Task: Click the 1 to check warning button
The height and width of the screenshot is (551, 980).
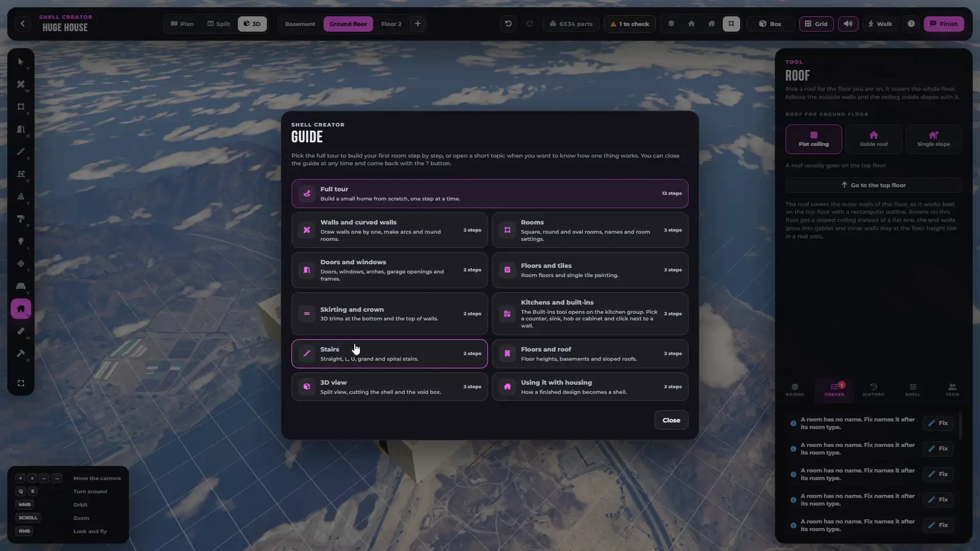Action: 630,24
